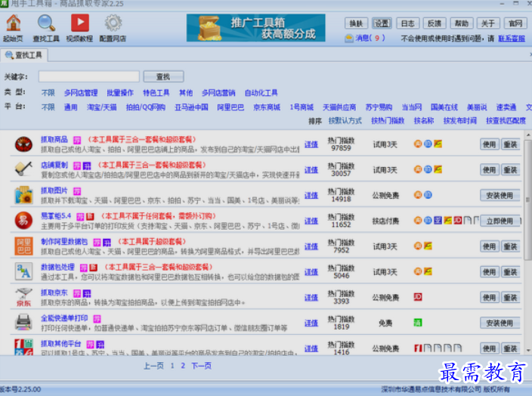Click the 抓取商品 spider tool icon
The width and height of the screenshot is (532, 396).
pyautogui.click(x=23, y=144)
